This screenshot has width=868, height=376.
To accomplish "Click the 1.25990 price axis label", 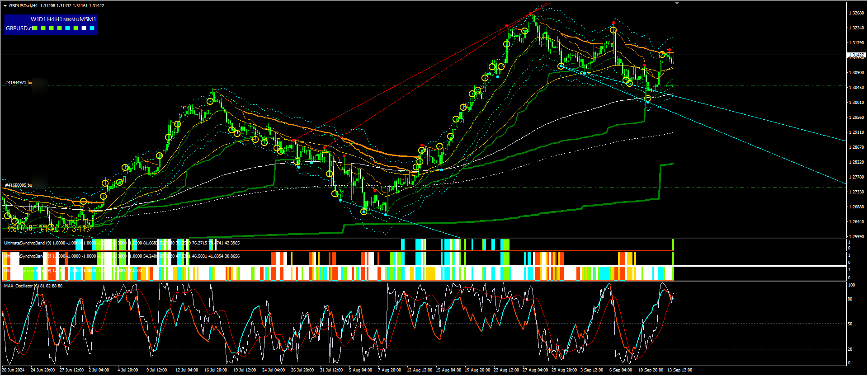I will (856, 237).
